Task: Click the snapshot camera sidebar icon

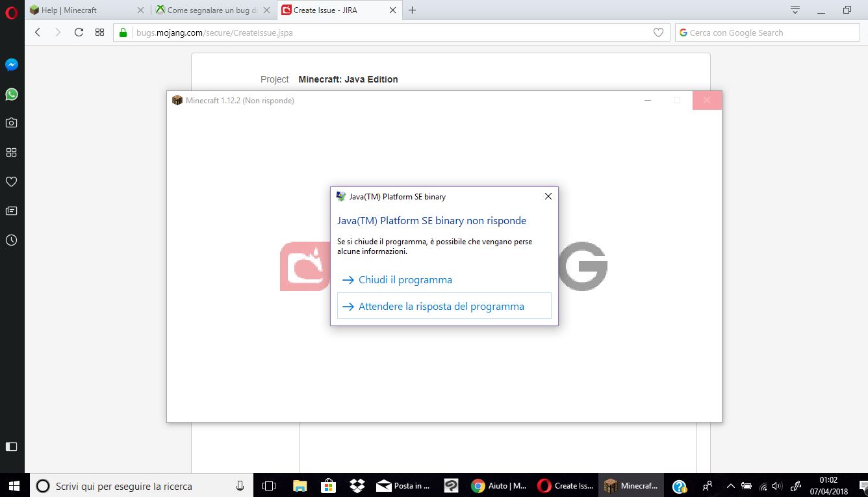Action: click(11, 123)
